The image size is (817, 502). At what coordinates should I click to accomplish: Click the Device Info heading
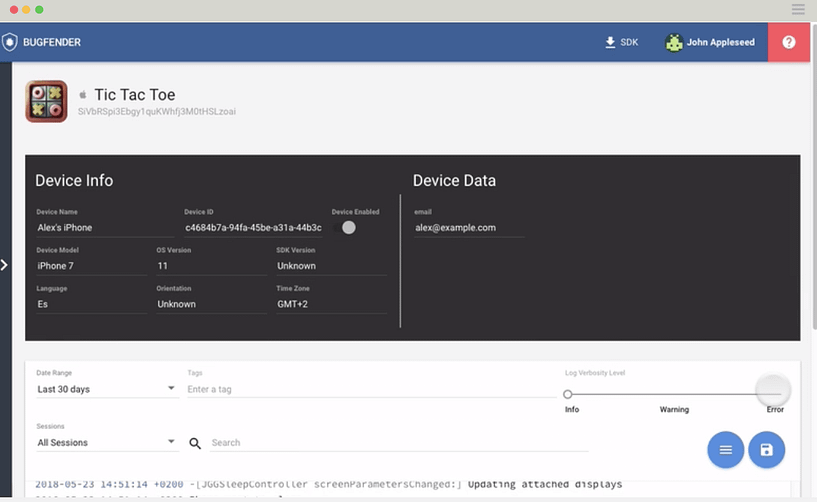(x=74, y=180)
